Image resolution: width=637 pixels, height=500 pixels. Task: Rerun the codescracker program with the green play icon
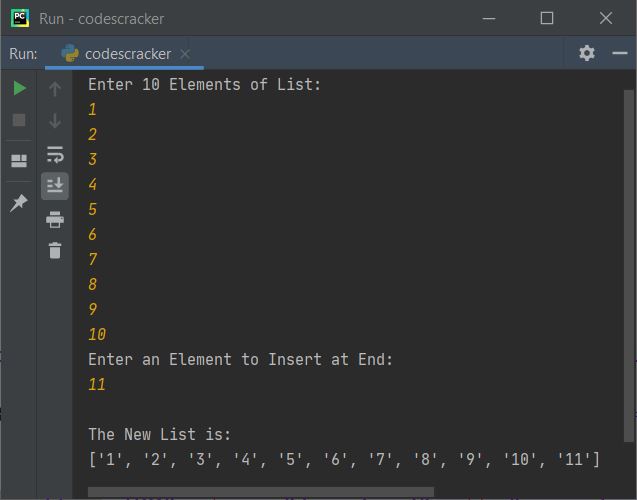pyautogui.click(x=20, y=88)
